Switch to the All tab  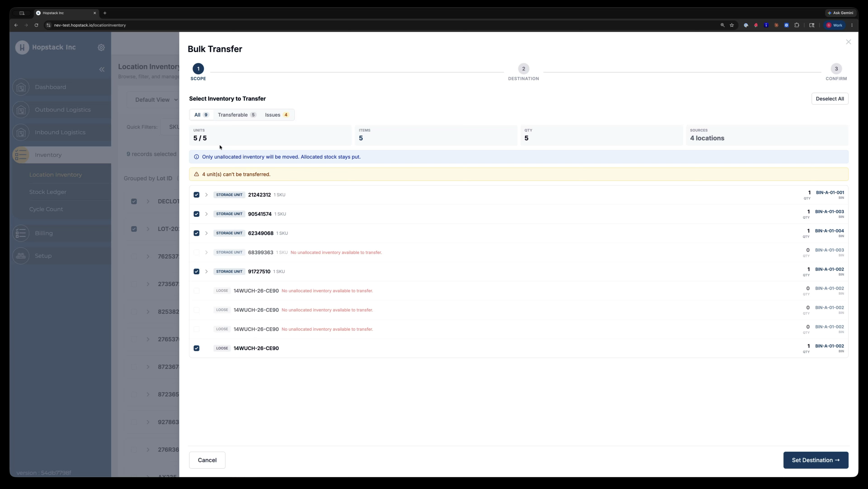point(201,115)
